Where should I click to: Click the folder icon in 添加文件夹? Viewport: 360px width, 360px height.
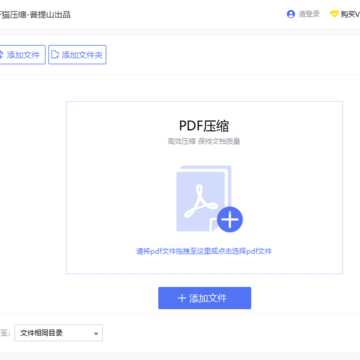click(x=55, y=54)
